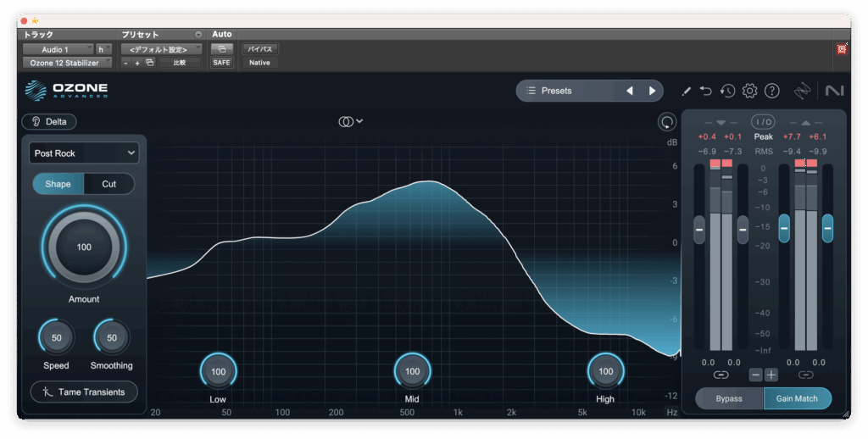Viewport: 868px width, 439px height.
Task: Click the left output gain slider handle
Action: click(x=784, y=227)
